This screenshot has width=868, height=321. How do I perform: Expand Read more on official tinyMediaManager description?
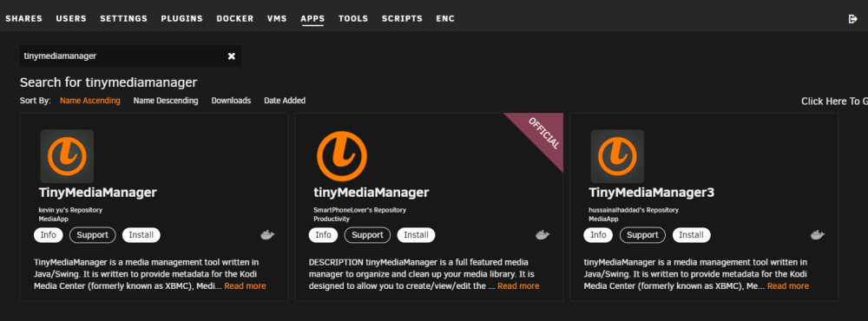[518, 286]
